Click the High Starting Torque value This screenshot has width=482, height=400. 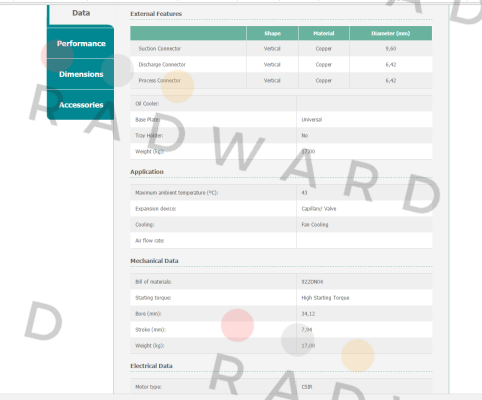(325, 298)
